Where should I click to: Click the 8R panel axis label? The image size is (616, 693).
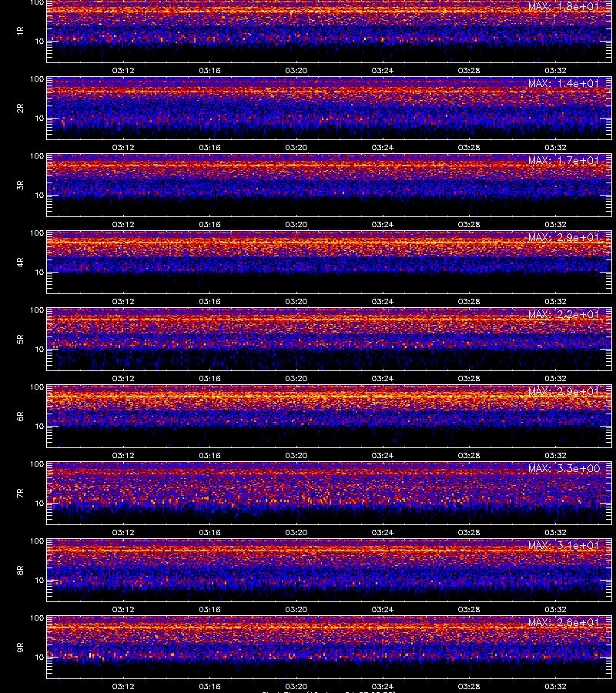(x=20, y=570)
